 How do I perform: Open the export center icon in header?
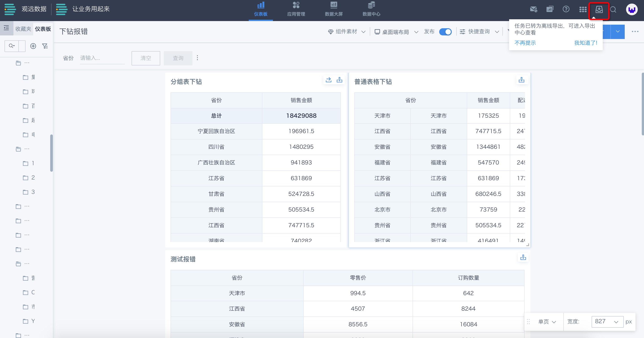pyautogui.click(x=599, y=10)
